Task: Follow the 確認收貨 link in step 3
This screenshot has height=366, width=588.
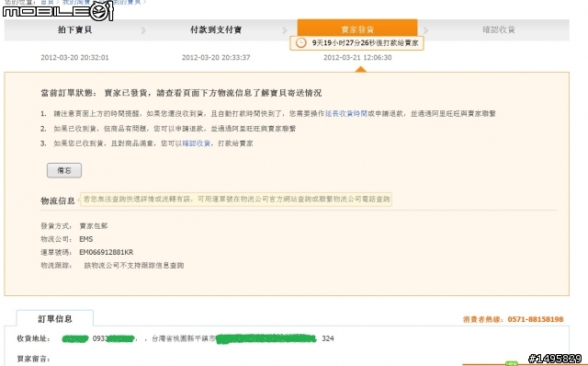Action: click(196, 143)
